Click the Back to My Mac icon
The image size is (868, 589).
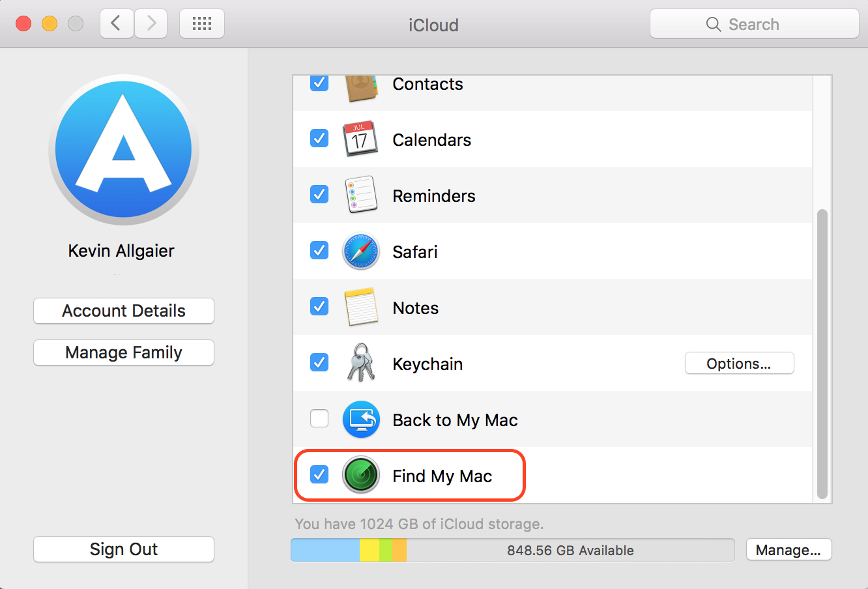pos(361,420)
